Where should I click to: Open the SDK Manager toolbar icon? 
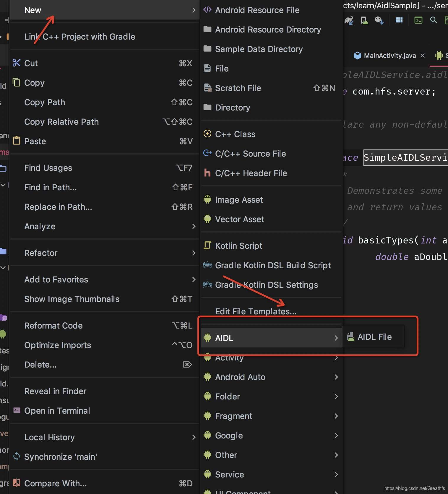(379, 20)
